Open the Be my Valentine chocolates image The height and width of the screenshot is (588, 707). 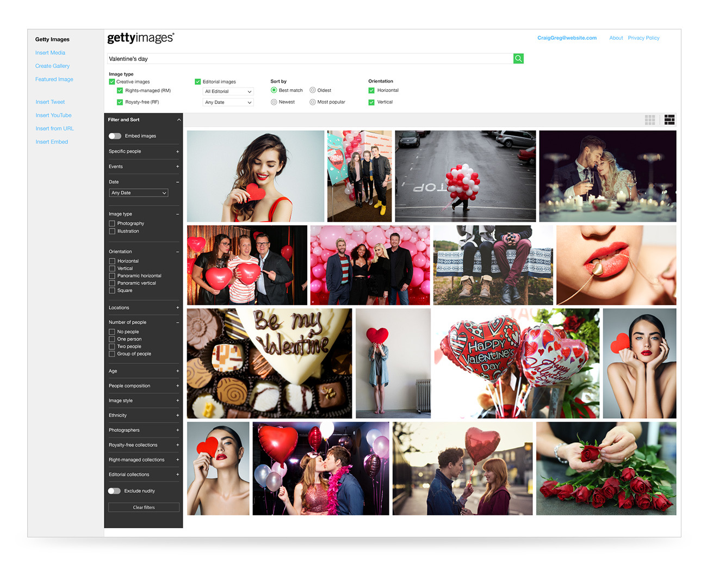[269, 363]
